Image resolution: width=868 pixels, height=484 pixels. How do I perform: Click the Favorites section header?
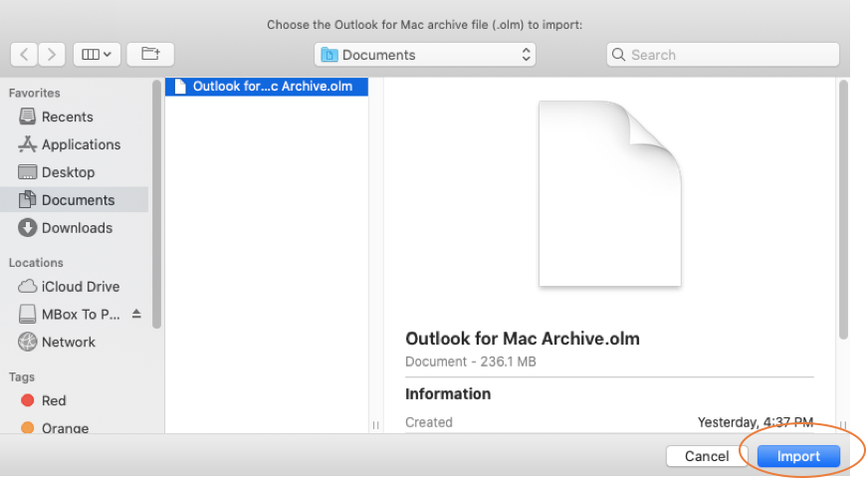pos(34,93)
